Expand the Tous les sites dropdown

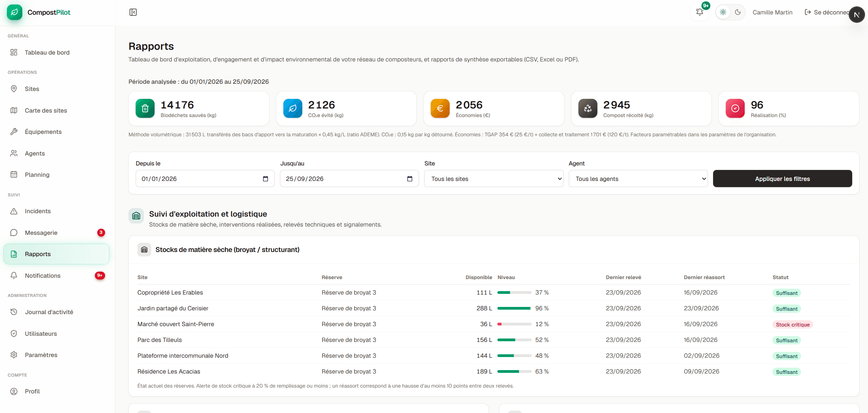[494, 179]
